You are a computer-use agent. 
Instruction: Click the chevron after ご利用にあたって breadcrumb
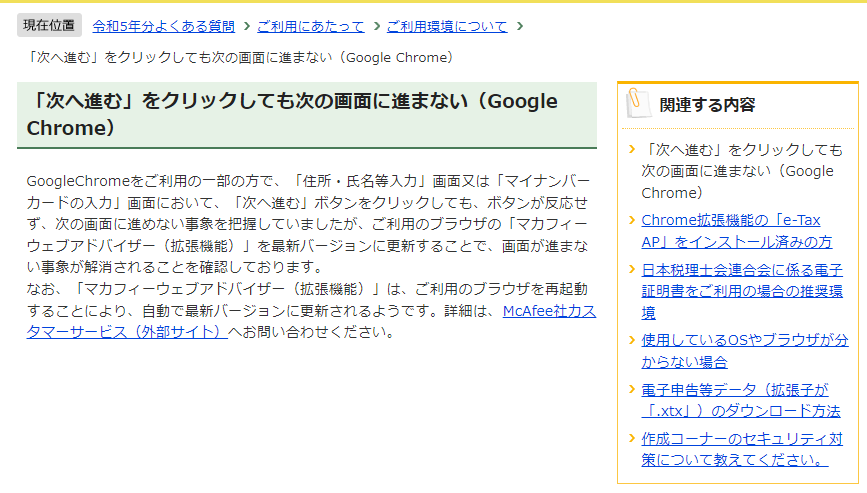pyautogui.click(x=376, y=26)
